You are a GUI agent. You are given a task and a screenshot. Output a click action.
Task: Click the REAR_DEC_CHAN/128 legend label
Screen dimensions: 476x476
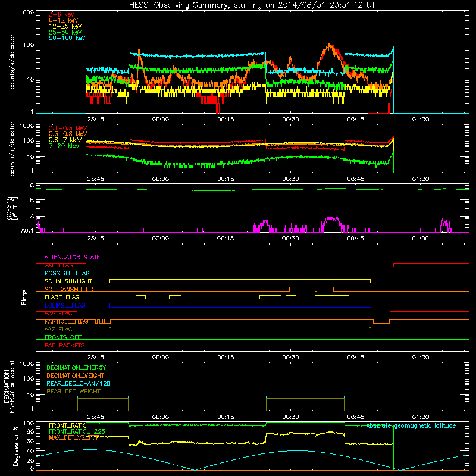(x=79, y=384)
